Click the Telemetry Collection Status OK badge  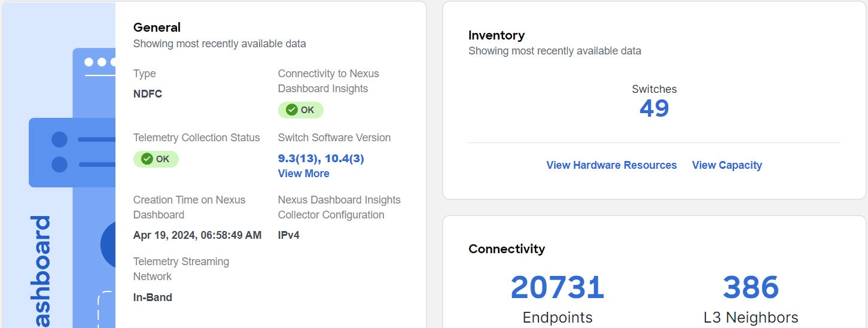(x=156, y=159)
